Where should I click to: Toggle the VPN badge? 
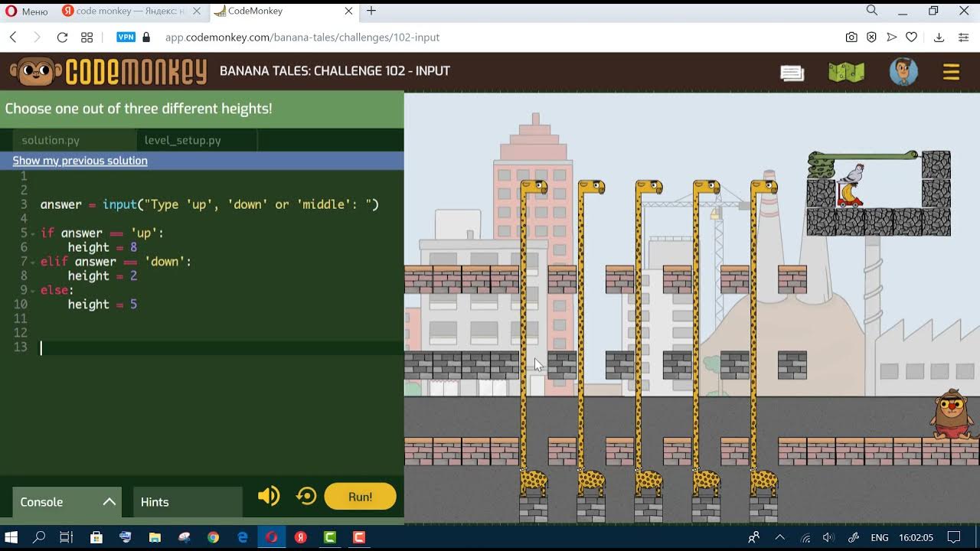(x=126, y=37)
